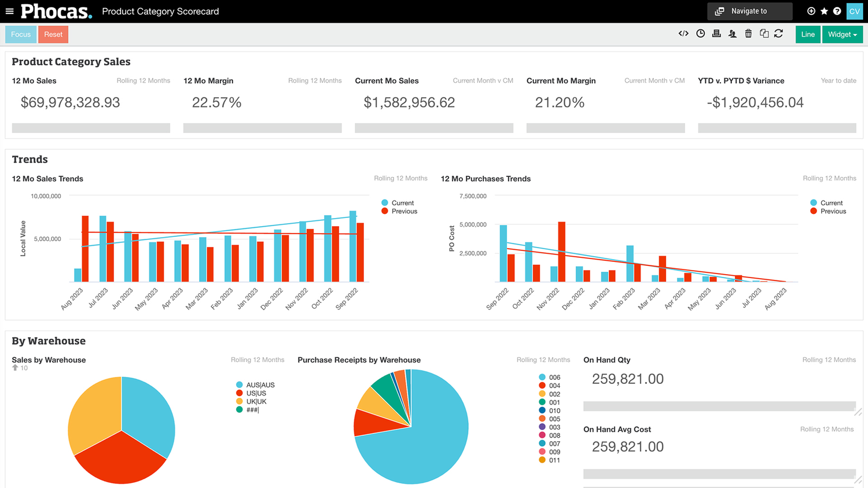Open the hamburger main menu
Image resolution: width=868 pixels, height=488 pixels.
(x=9, y=11)
